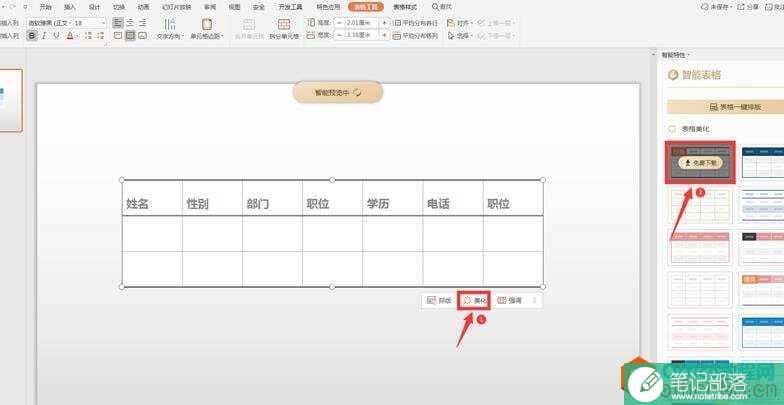Open the 幻灯片放映 Slide Show tab
This screenshot has width=784, height=405.
click(x=176, y=7)
